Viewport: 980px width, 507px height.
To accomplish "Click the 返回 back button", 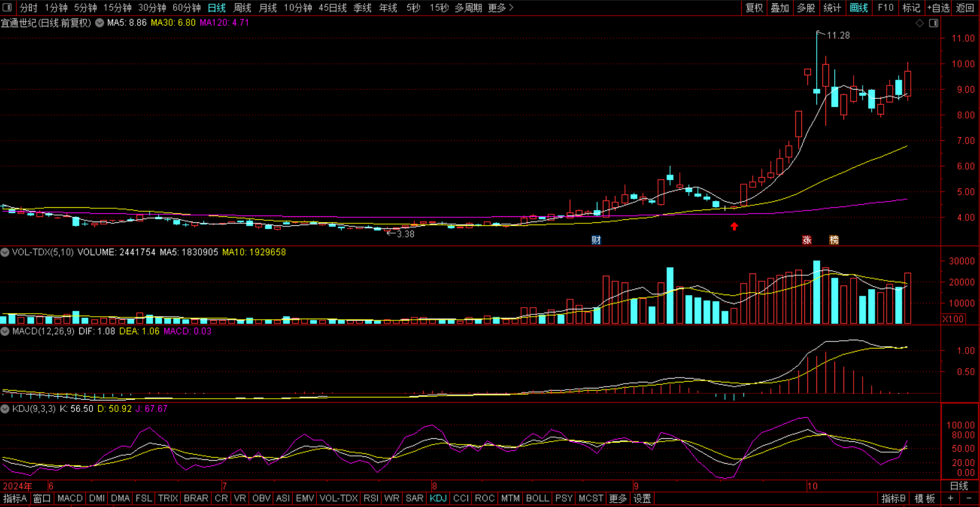I will (965, 8).
